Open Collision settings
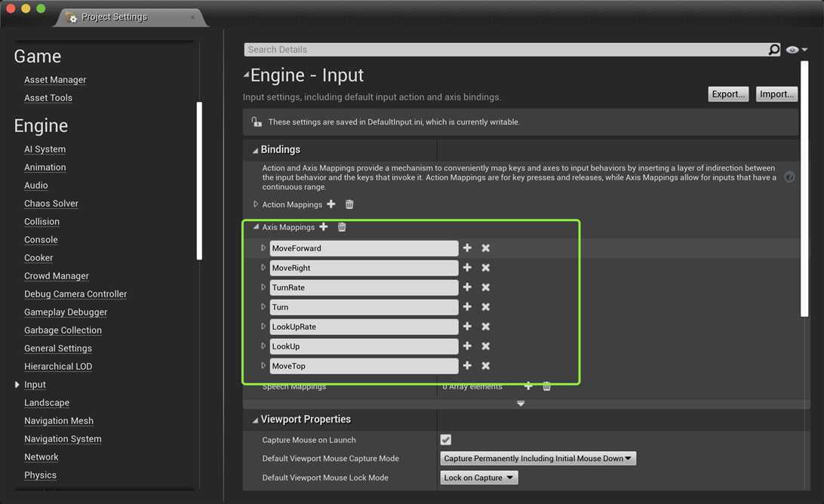Screen dimensions: 824x504 coord(42,221)
